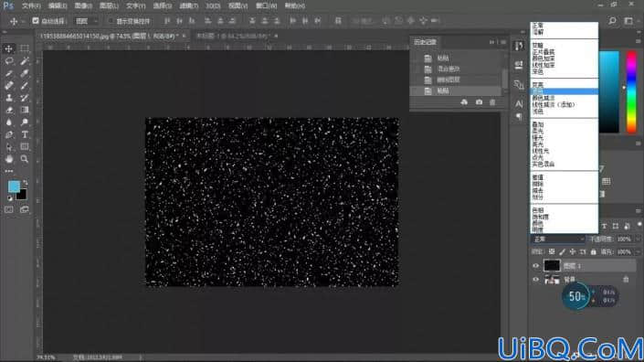Toggle layer filtering switch in Layers panel
Screen dimensions: 644x362
click(639, 225)
